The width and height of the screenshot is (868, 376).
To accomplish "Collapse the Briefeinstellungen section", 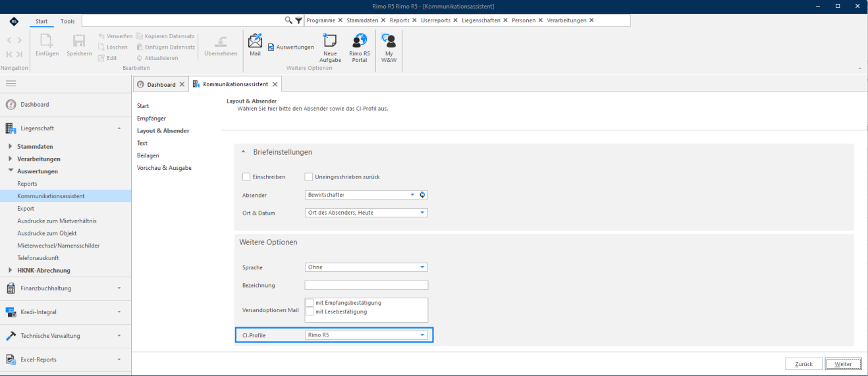I will (244, 152).
